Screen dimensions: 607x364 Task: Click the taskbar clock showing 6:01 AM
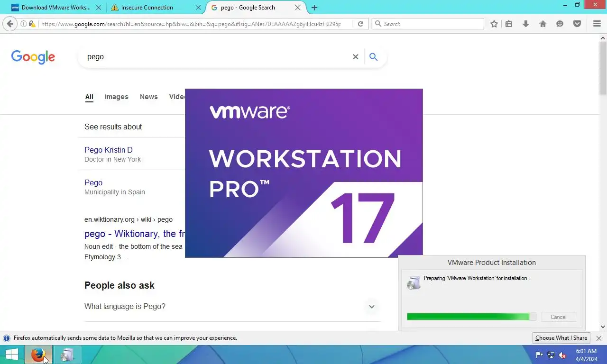(586, 355)
